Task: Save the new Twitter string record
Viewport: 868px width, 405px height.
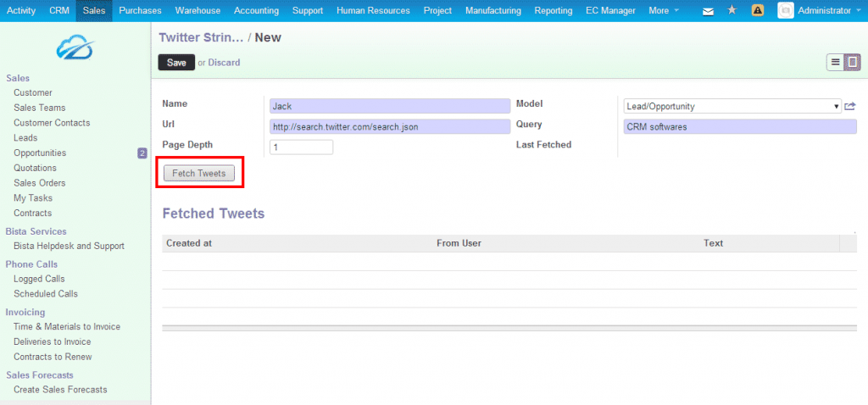Action: pyautogui.click(x=176, y=63)
